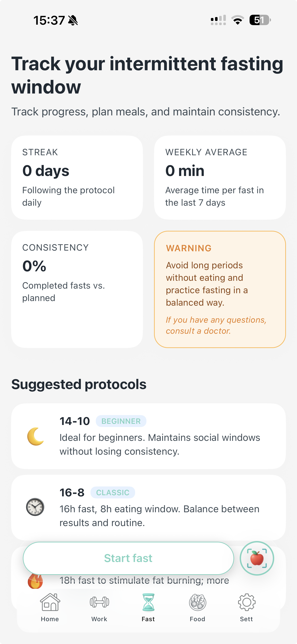This screenshot has width=297, height=644.
Task: Tap the BEGINNER badge label
Action: point(121,421)
